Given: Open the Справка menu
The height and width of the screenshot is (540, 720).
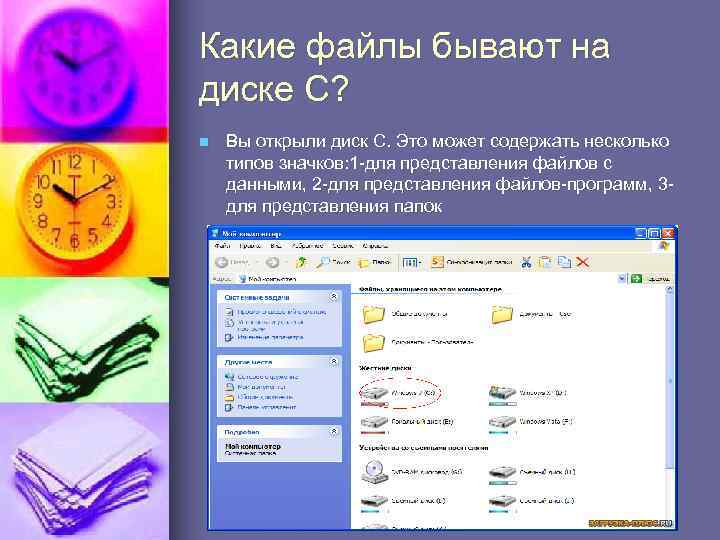Looking at the screenshot, I should coord(376,246).
